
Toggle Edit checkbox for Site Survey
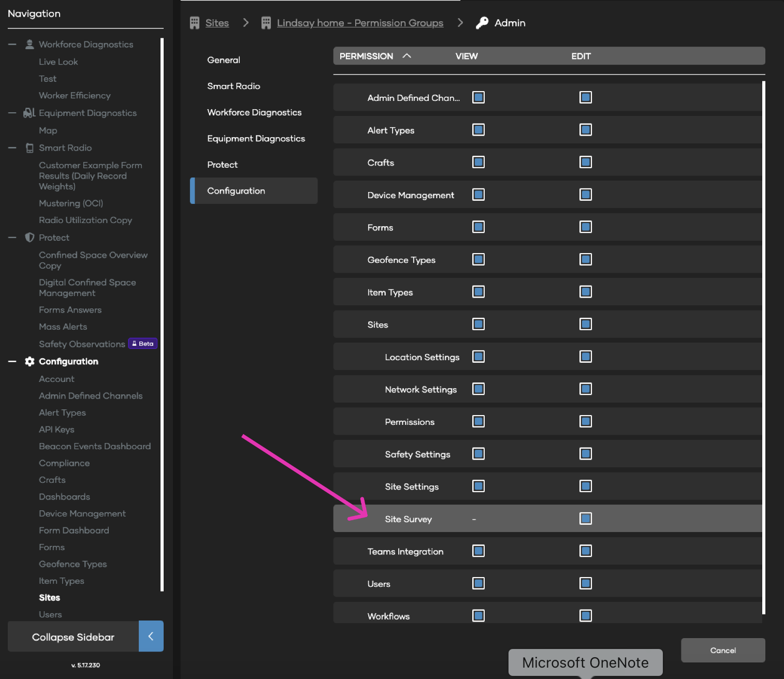[586, 519]
